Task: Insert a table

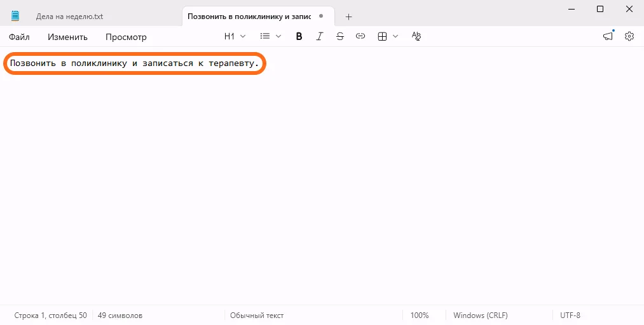Action: pos(382,36)
